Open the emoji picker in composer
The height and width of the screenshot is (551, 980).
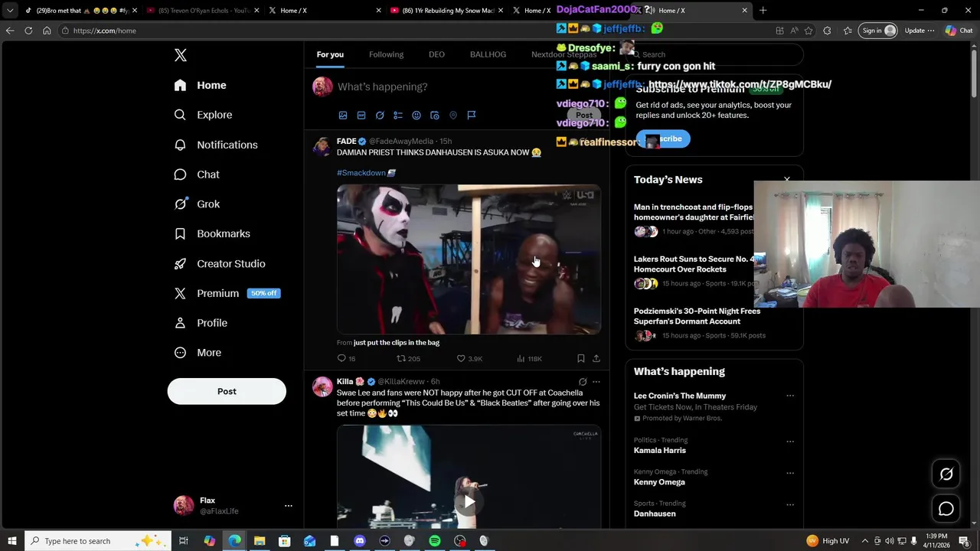416,116
